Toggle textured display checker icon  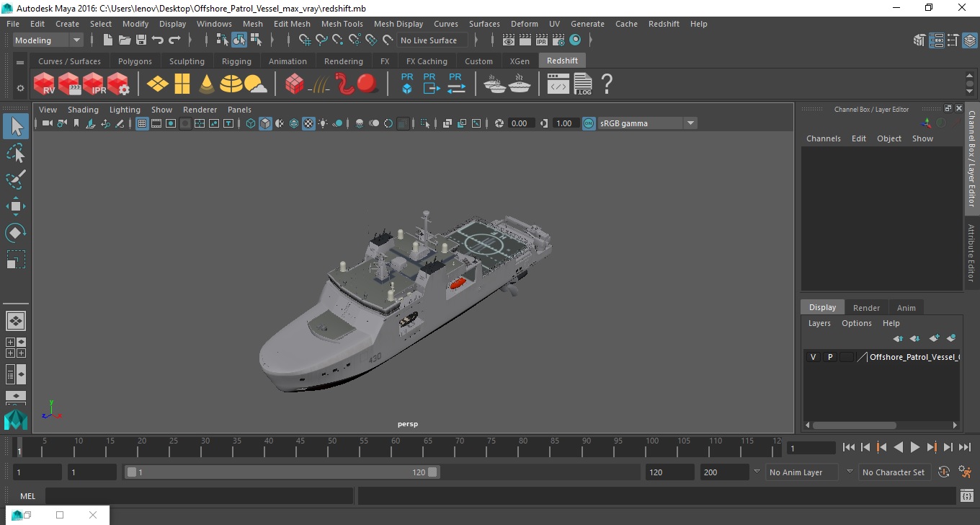(x=308, y=123)
